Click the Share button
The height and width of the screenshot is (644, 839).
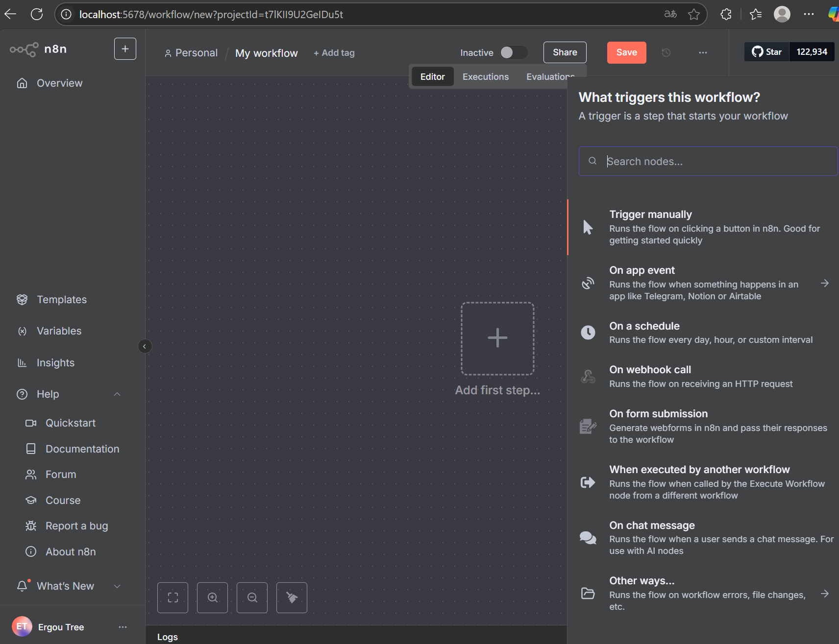[x=565, y=52]
